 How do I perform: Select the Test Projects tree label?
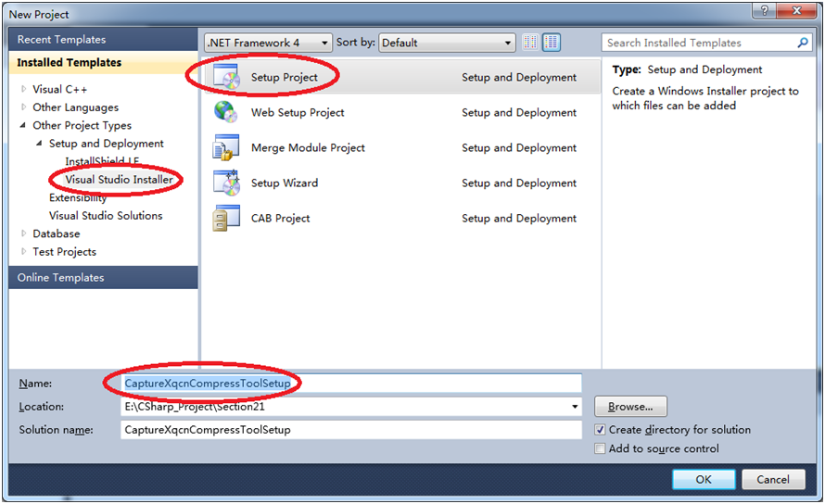pos(64,251)
